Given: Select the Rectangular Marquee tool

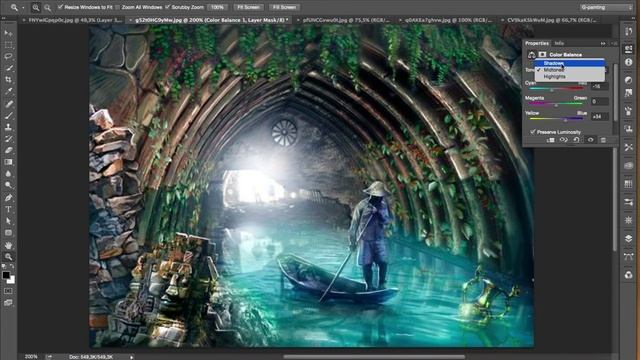Looking at the screenshot, I should point(8,45).
